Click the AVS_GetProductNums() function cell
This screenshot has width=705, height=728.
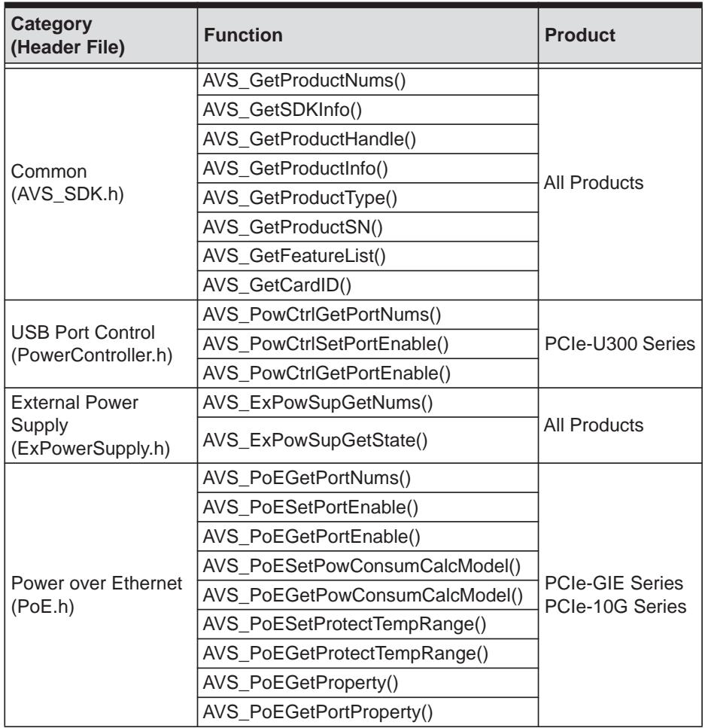coord(368,81)
